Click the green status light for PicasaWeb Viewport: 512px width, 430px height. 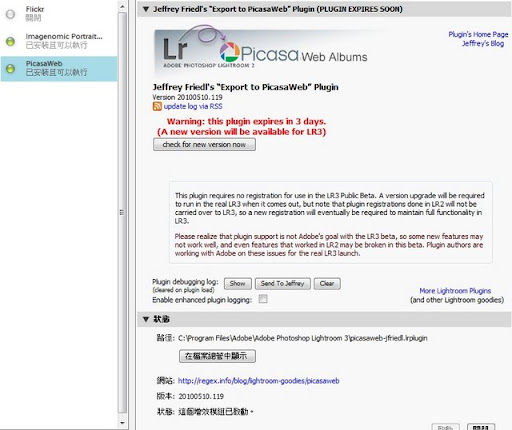pyautogui.click(x=10, y=69)
